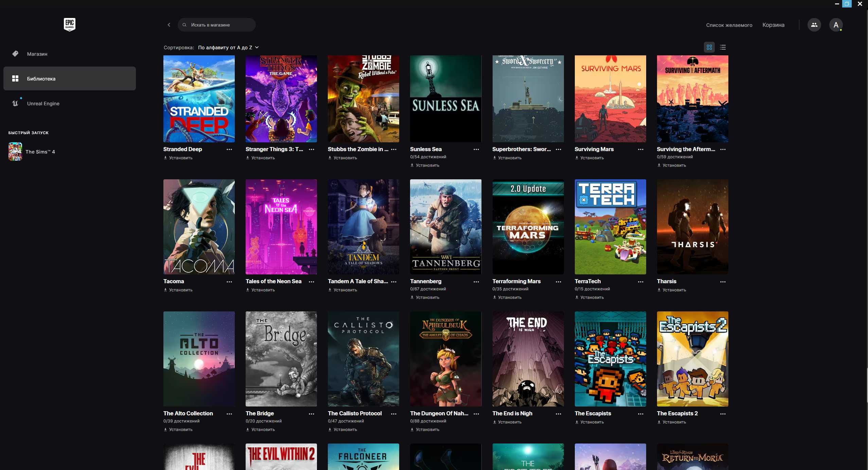The height and width of the screenshot is (470, 868).
Task: Open Stranger Things 3 cover thumbnail
Action: coord(281,99)
